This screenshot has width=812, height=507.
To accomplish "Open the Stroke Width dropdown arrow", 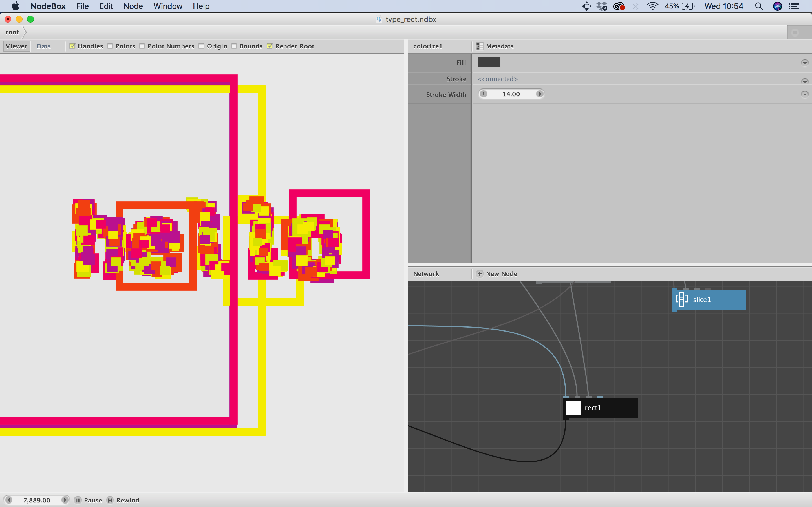I will pyautogui.click(x=805, y=94).
